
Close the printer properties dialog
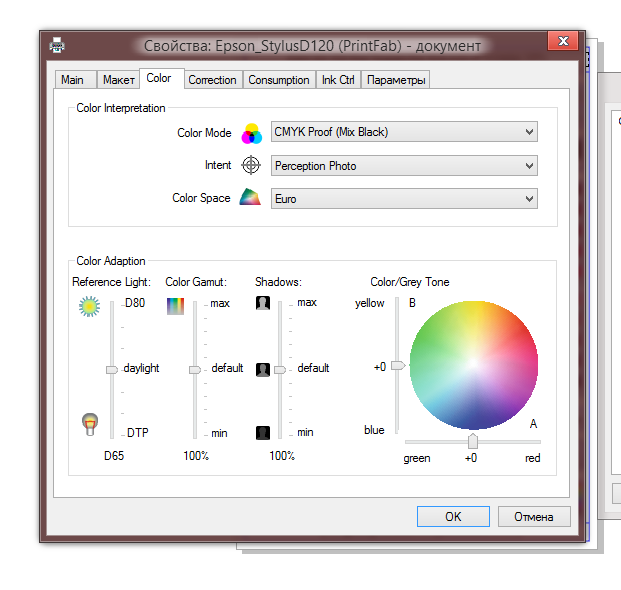click(563, 41)
